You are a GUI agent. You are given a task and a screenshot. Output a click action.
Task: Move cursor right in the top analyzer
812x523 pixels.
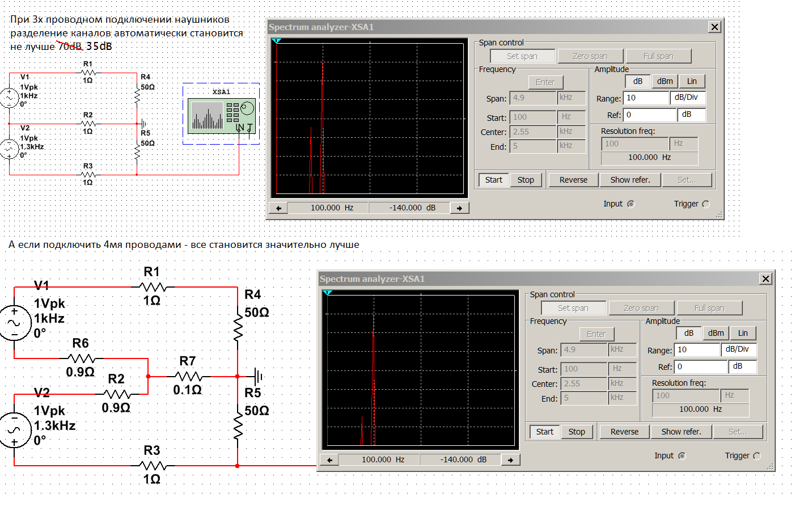tap(459, 208)
